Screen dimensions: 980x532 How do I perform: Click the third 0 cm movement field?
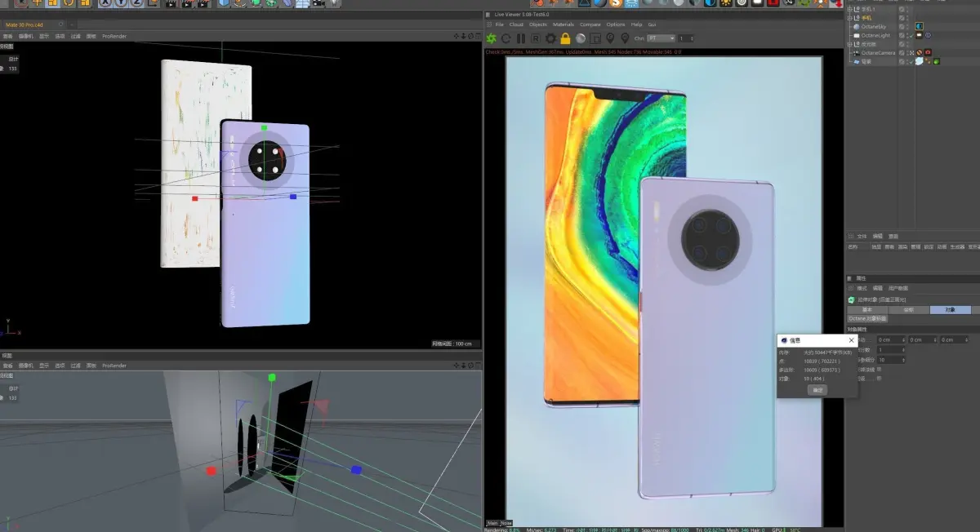955,339
